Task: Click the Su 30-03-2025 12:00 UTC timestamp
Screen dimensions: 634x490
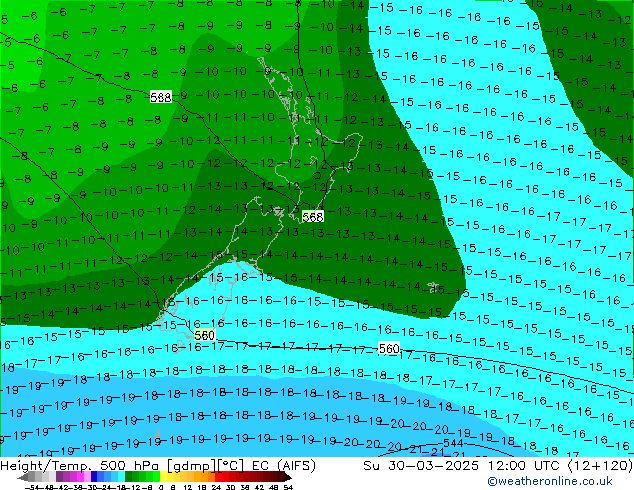Action: (x=498, y=466)
